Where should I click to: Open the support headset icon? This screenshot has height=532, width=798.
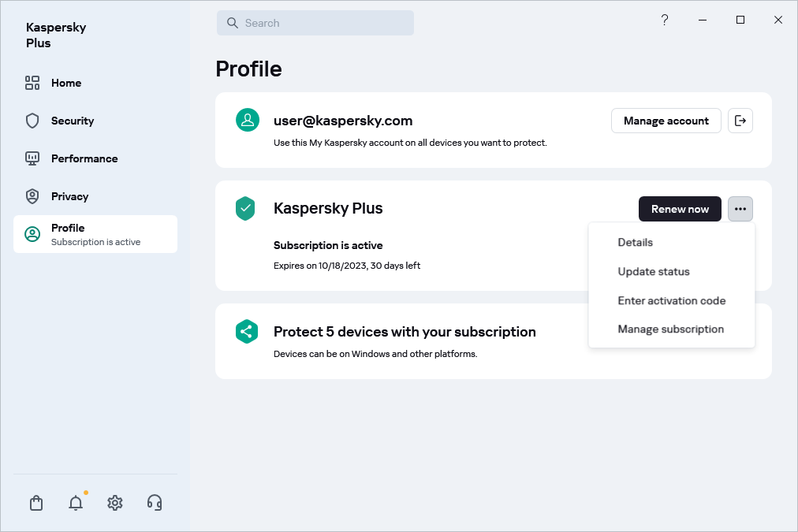tap(155, 503)
